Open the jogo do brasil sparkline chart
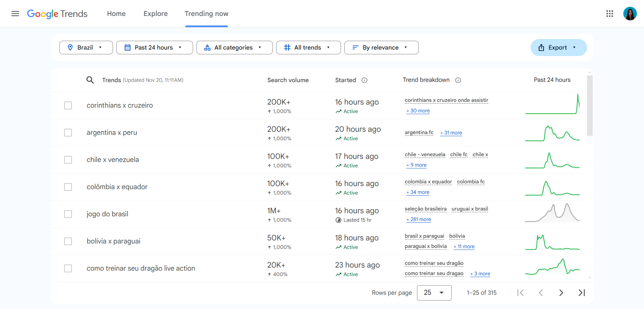644x309 pixels. [x=552, y=213]
